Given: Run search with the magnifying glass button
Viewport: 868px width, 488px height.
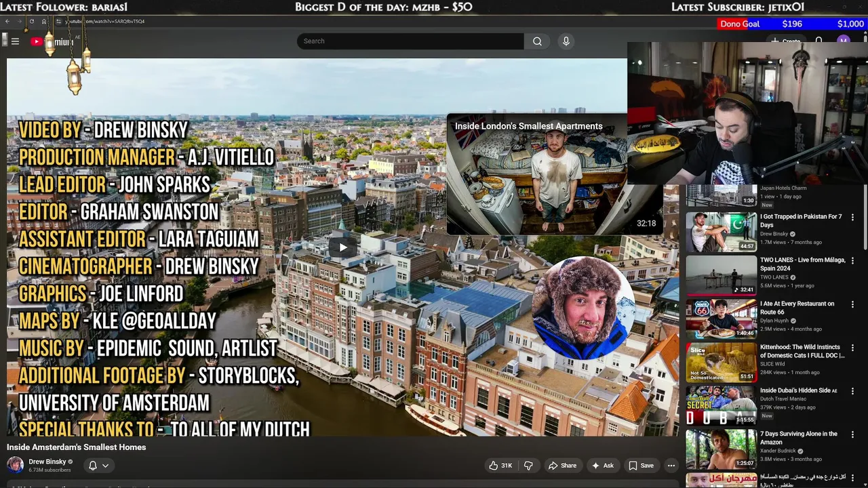Looking at the screenshot, I should point(537,41).
